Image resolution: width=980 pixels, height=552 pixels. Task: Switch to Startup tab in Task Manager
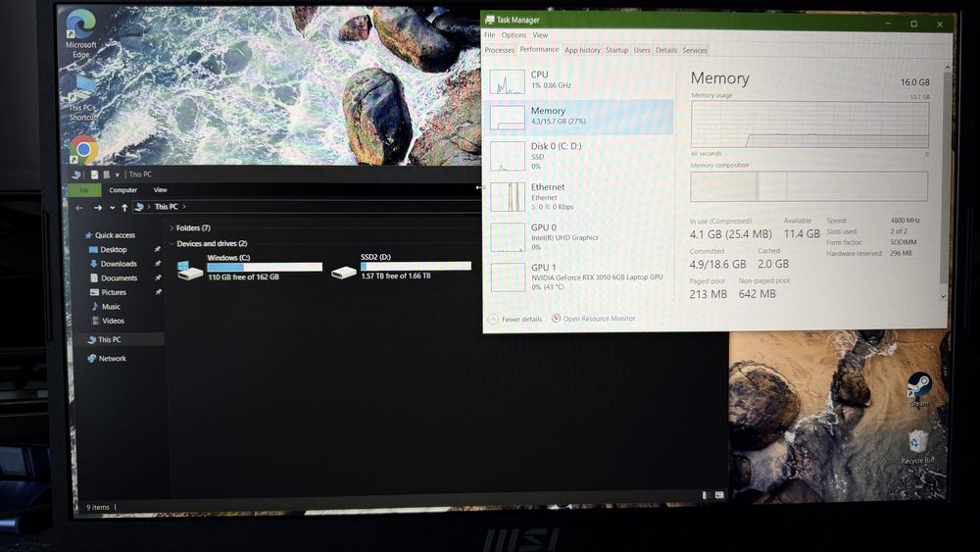click(x=616, y=50)
